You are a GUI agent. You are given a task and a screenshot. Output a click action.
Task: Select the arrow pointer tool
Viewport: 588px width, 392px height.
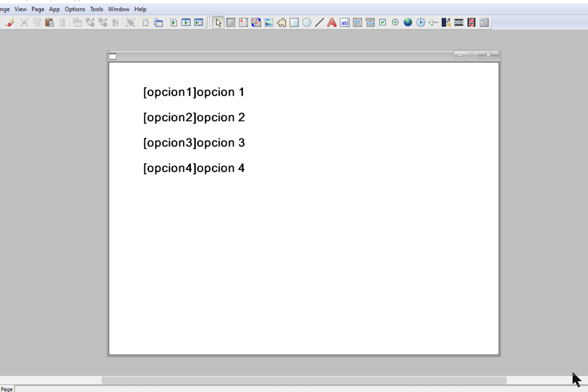click(x=218, y=22)
